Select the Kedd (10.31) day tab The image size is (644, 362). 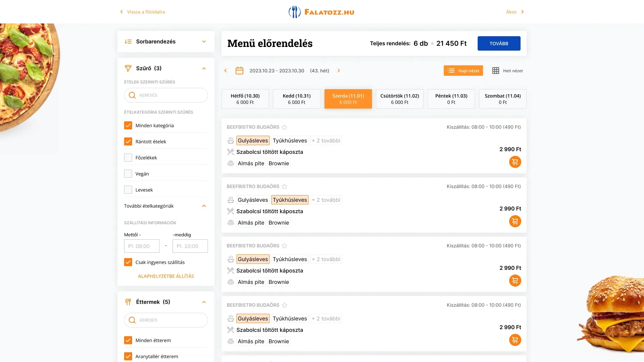coord(297,99)
